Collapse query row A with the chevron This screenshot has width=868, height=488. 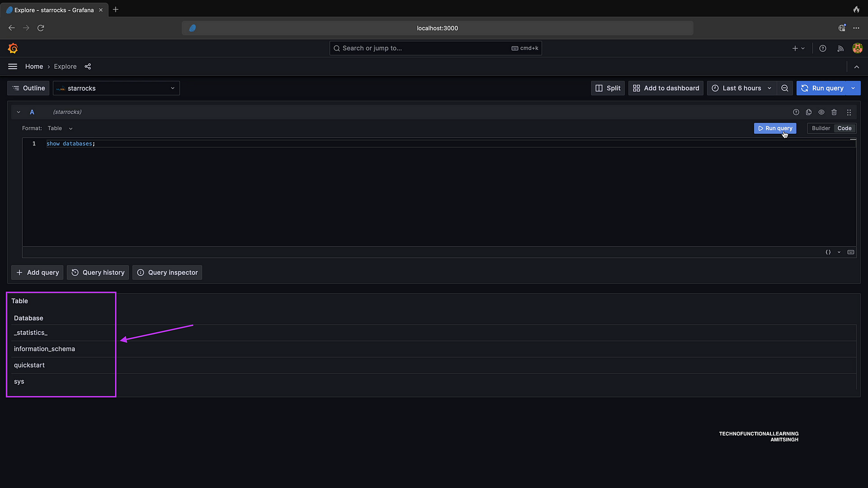18,112
